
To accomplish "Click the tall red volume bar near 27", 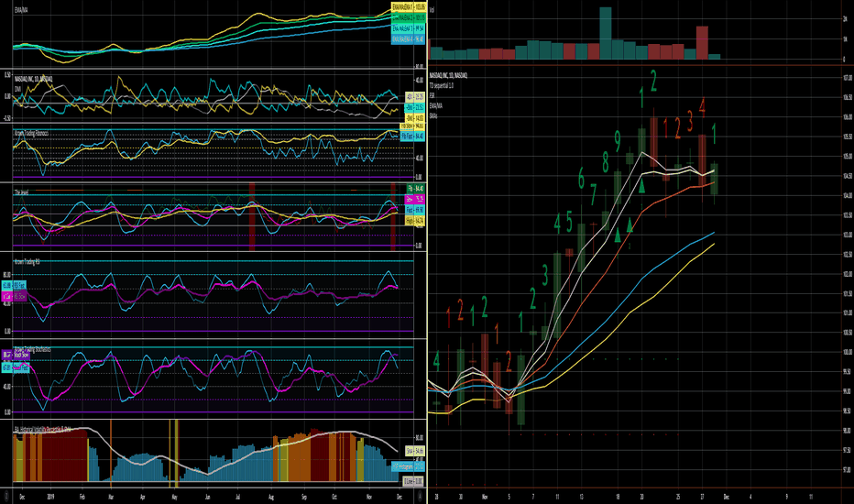I will tap(702, 42).
